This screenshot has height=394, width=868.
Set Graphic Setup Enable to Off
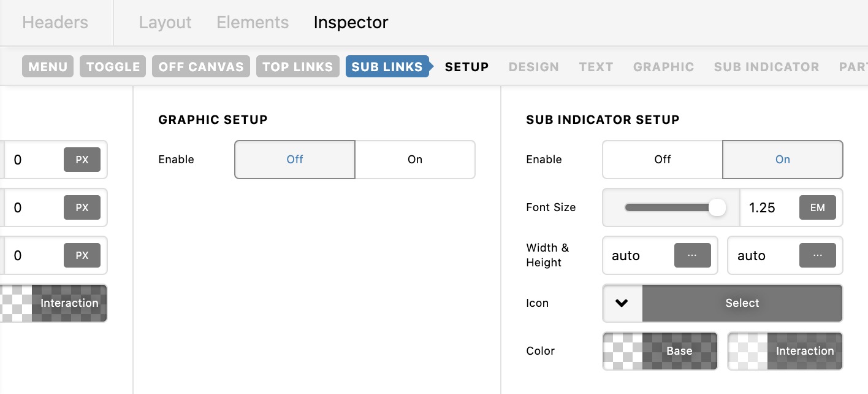295,160
